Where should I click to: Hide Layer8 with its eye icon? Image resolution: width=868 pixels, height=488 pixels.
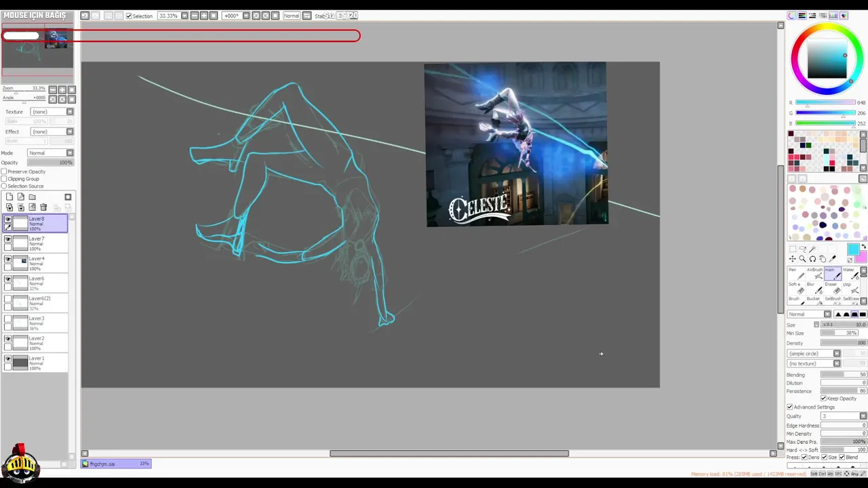(7, 220)
